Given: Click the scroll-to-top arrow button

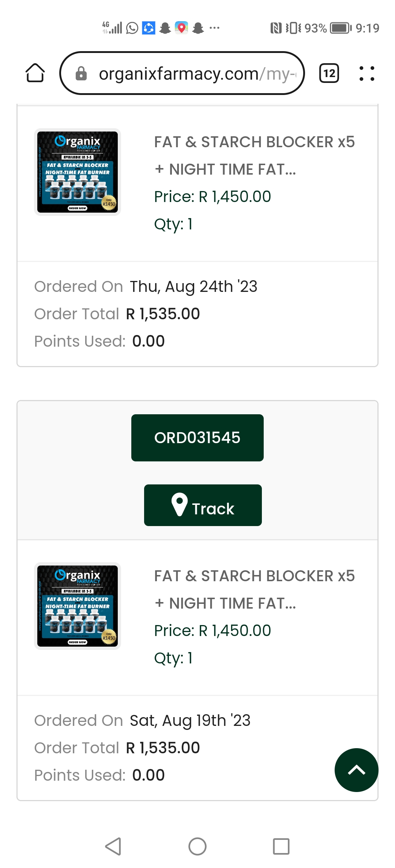Looking at the screenshot, I should (x=357, y=770).
